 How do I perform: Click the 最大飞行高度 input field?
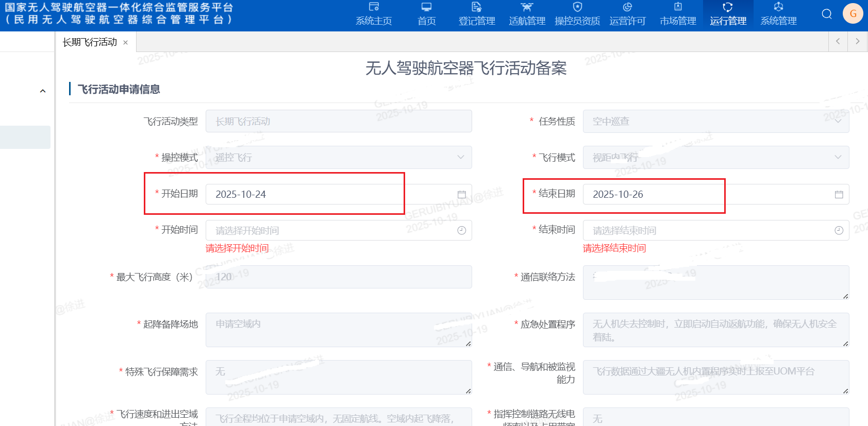[338, 277]
